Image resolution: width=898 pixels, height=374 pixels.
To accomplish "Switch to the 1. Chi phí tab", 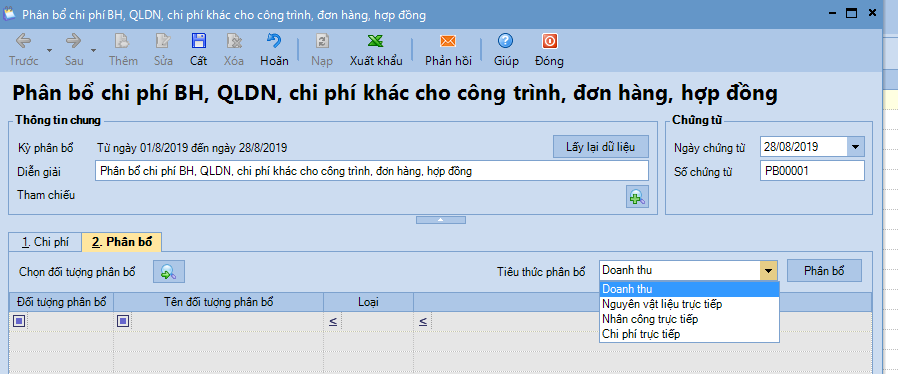I will (x=45, y=242).
